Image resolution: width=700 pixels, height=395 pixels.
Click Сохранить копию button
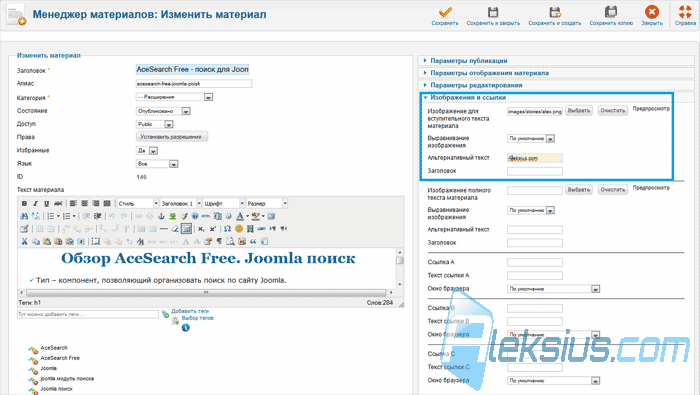[611, 16]
